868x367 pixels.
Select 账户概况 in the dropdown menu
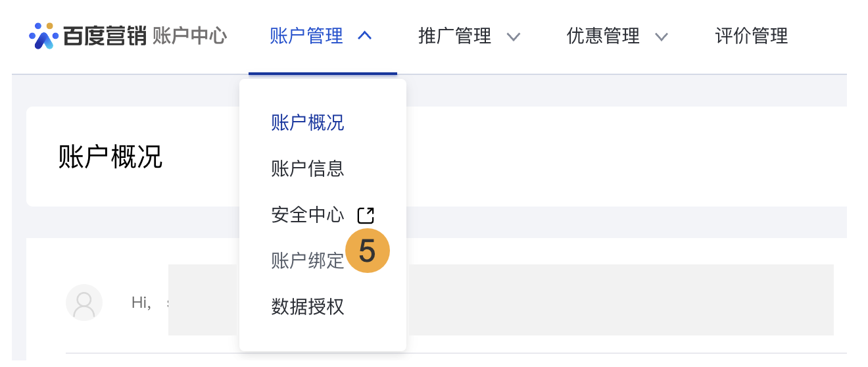(x=308, y=123)
